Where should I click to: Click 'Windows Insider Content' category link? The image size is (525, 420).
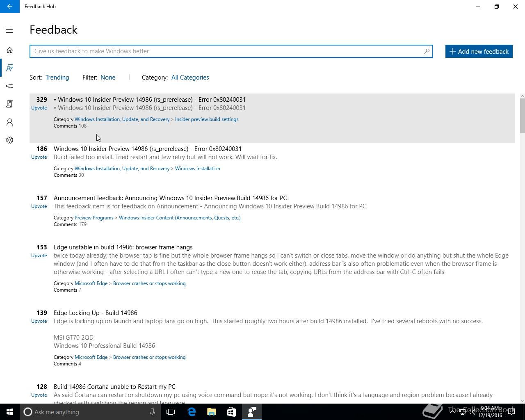[x=180, y=218]
